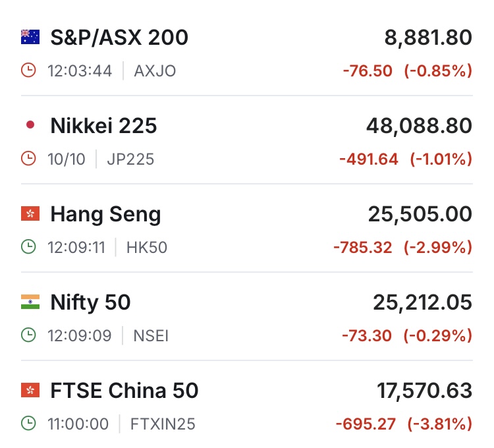Image resolution: width=494 pixels, height=448 pixels.
Task: Open the Nikkei 225 index page
Action: pos(103,126)
